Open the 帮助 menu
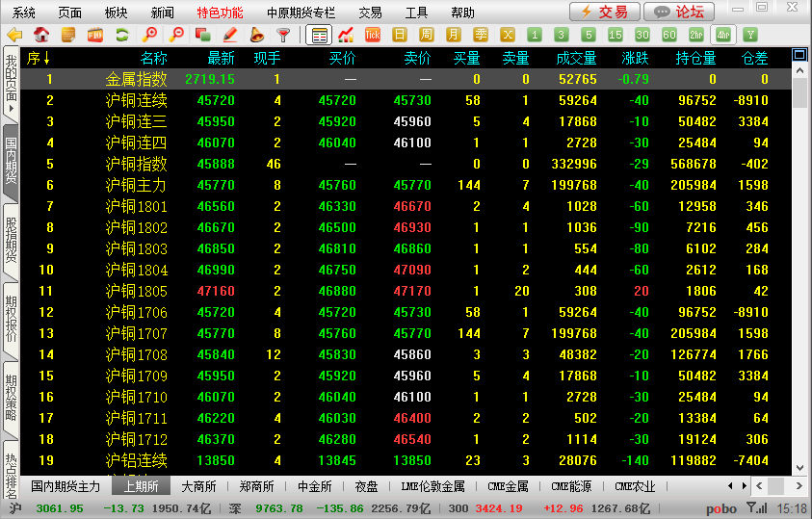This screenshot has width=812, height=519. [x=462, y=13]
